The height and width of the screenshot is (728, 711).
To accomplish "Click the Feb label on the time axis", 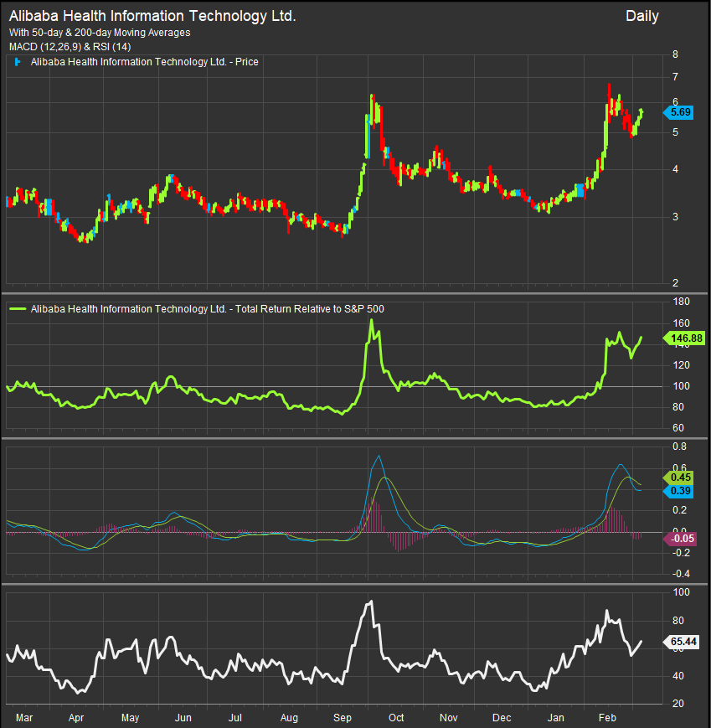I will point(607,718).
